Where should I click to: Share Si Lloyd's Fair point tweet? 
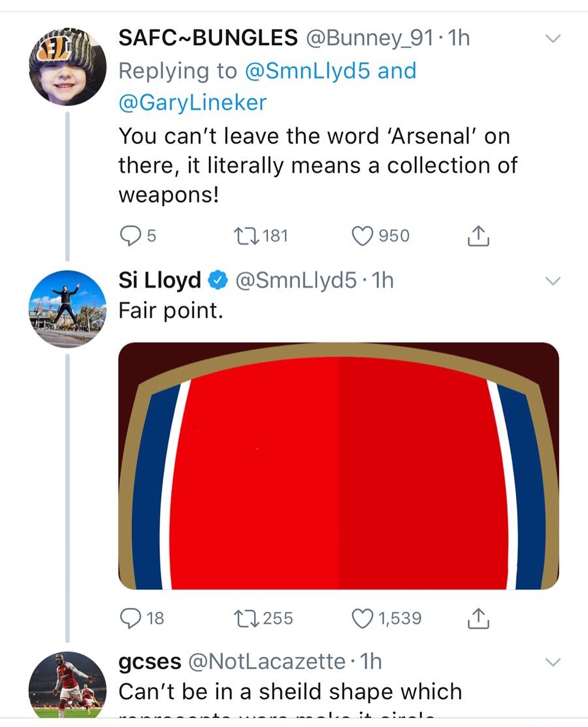[x=479, y=618]
